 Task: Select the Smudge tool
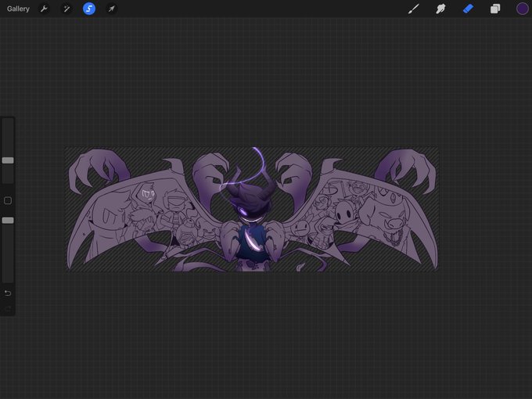(x=440, y=9)
